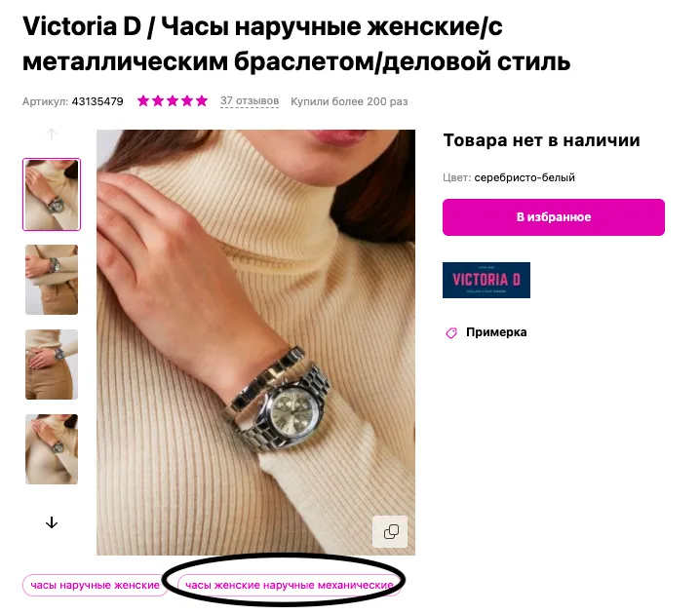The image size is (700, 615).
Task: Click the Примерка label
Action: 496,332
